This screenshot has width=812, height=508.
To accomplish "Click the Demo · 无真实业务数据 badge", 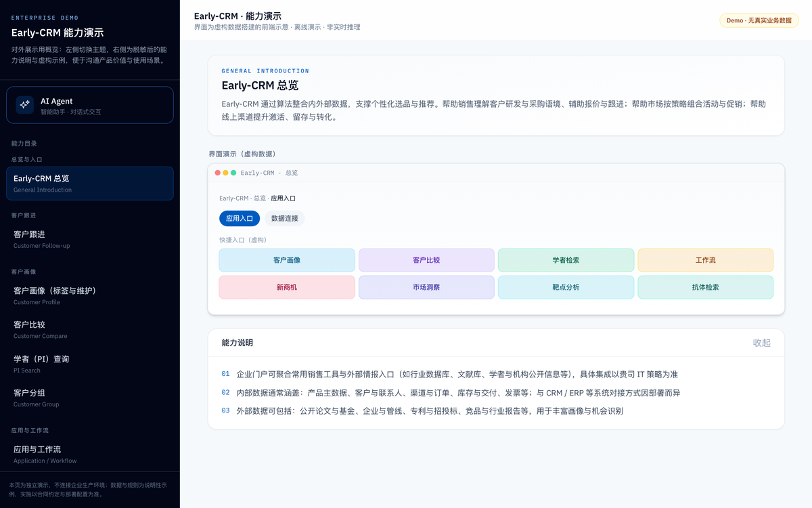I will click(x=759, y=20).
